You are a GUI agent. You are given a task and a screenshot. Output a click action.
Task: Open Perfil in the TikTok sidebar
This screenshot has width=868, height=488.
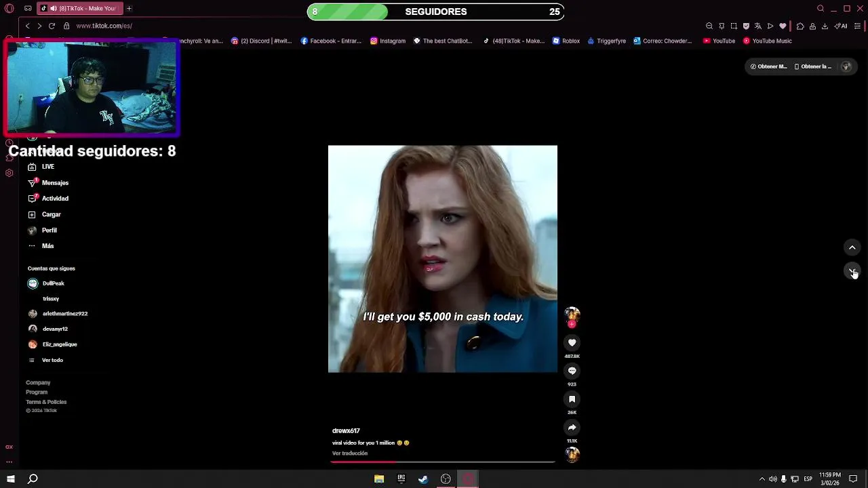[42, 230]
